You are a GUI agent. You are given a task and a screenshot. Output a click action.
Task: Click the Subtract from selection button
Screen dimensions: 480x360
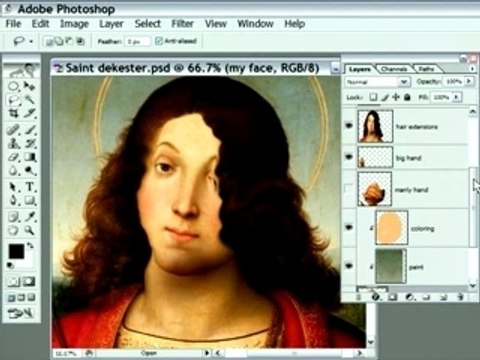[69, 41]
